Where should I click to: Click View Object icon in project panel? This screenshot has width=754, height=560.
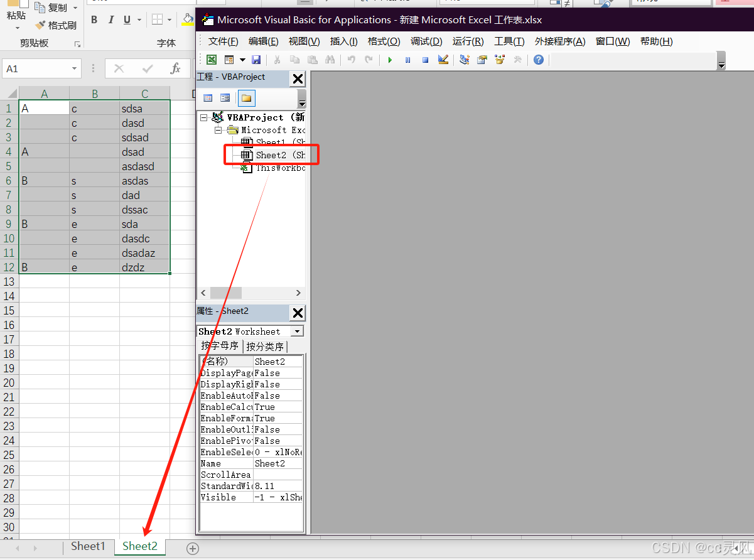pyautogui.click(x=225, y=98)
